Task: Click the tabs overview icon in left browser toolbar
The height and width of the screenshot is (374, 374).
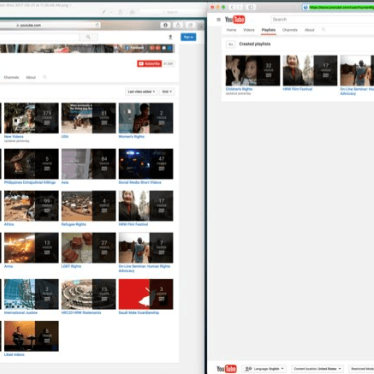Action: click(x=190, y=25)
